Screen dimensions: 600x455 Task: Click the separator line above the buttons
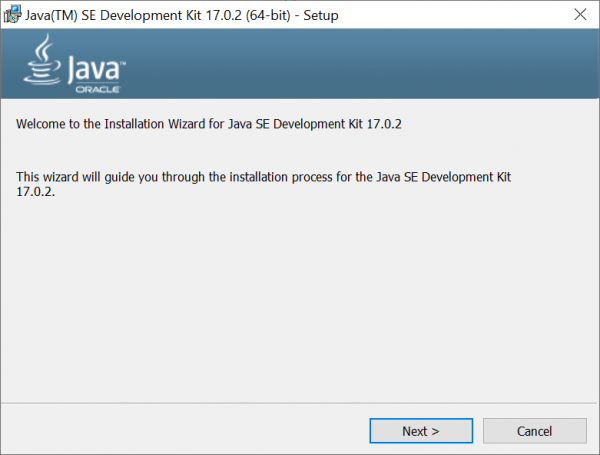click(300, 404)
